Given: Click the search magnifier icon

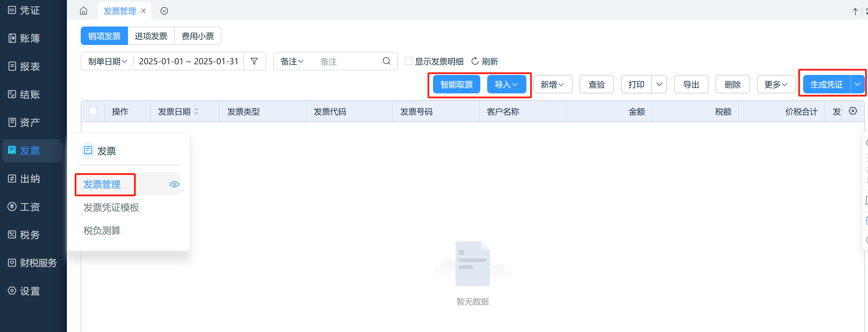Looking at the screenshot, I should (x=386, y=61).
